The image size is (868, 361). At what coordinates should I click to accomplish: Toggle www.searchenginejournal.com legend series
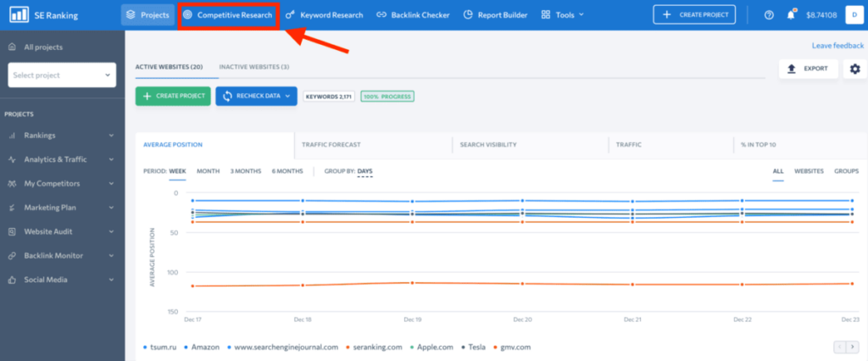click(281, 347)
